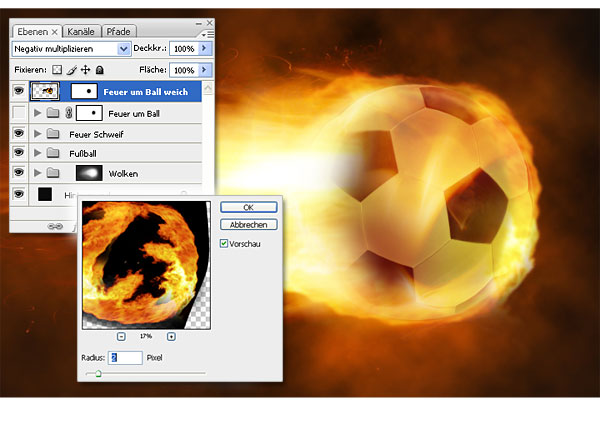Toggle lock position move icon
Viewport: 600px width, 427px height.
pos(85,70)
